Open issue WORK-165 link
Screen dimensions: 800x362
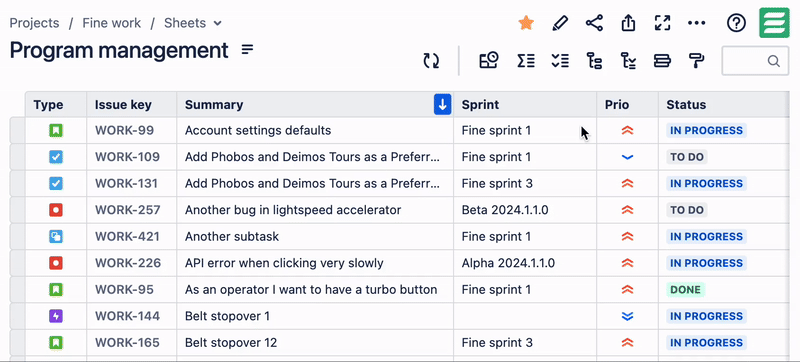point(127,343)
